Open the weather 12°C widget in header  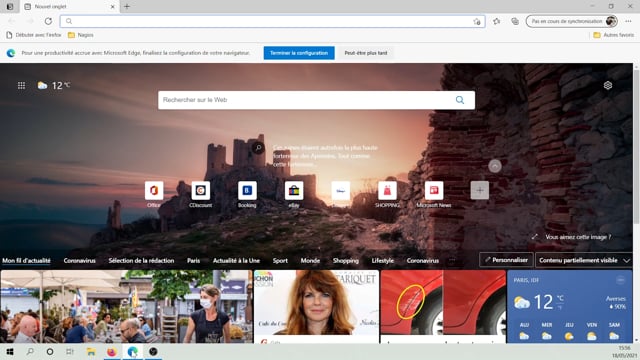54,85
